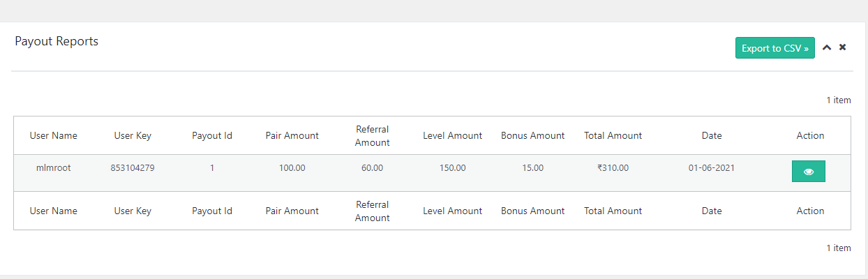The height and width of the screenshot is (279, 868).
Task: Select the 01-06-2021 date cell
Action: coord(712,168)
